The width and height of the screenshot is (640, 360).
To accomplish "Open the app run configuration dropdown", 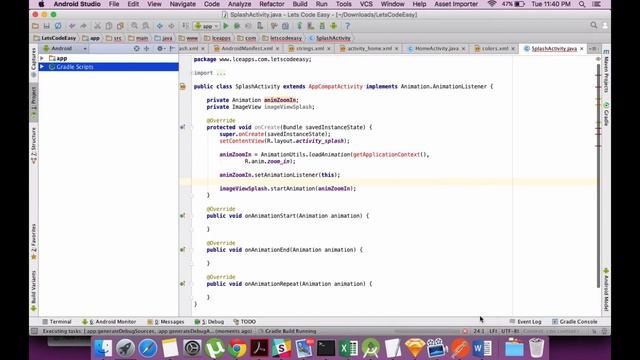I will 207,26.
